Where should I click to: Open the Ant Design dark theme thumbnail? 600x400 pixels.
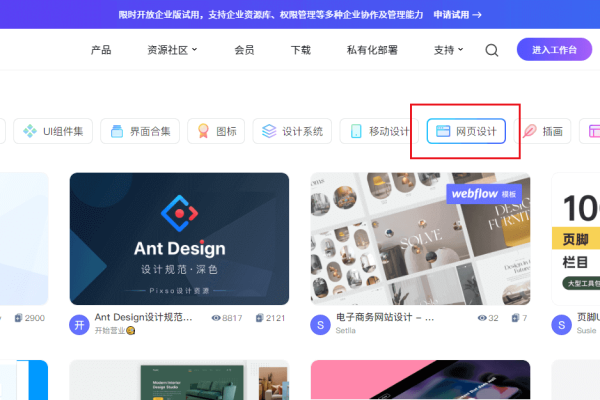pos(179,238)
